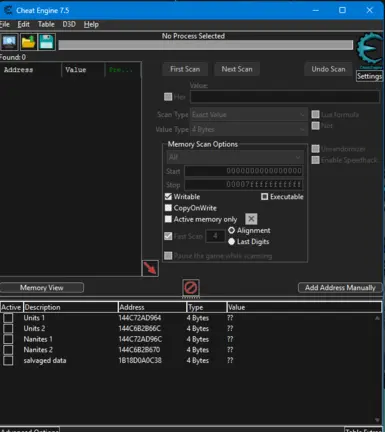Click the Stop address field
385x432 pixels.
point(244,184)
